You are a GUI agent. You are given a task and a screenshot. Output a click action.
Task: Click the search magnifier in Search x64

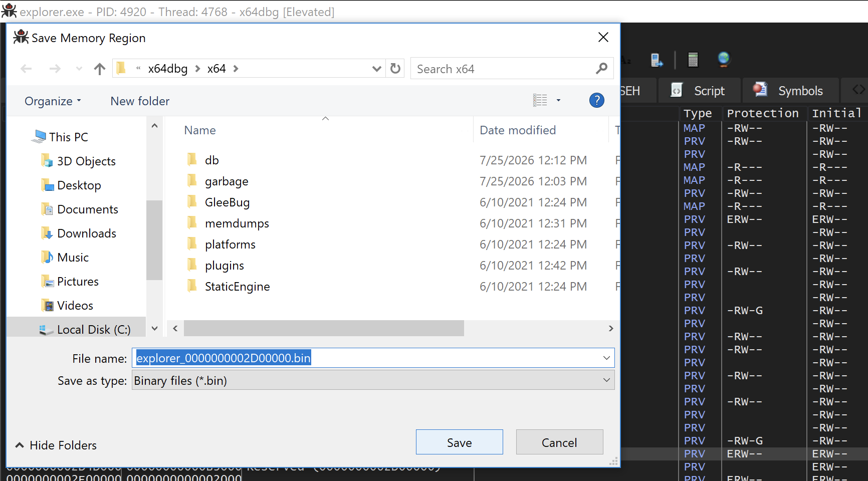tap(601, 69)
